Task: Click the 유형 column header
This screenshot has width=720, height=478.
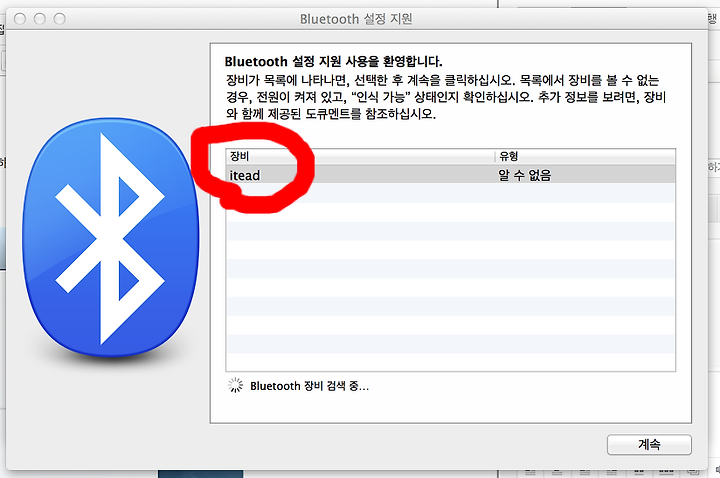Action: tap(585, 156)
